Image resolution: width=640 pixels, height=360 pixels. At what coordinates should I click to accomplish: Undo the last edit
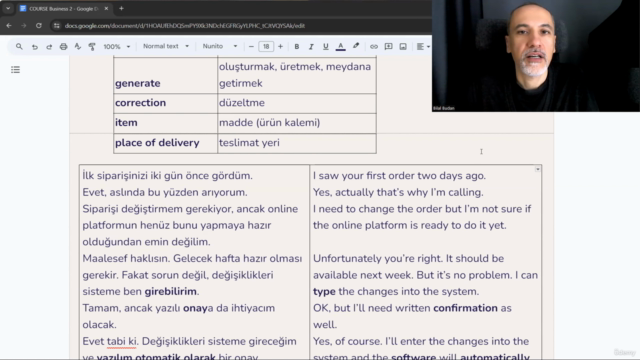point(35,47)
